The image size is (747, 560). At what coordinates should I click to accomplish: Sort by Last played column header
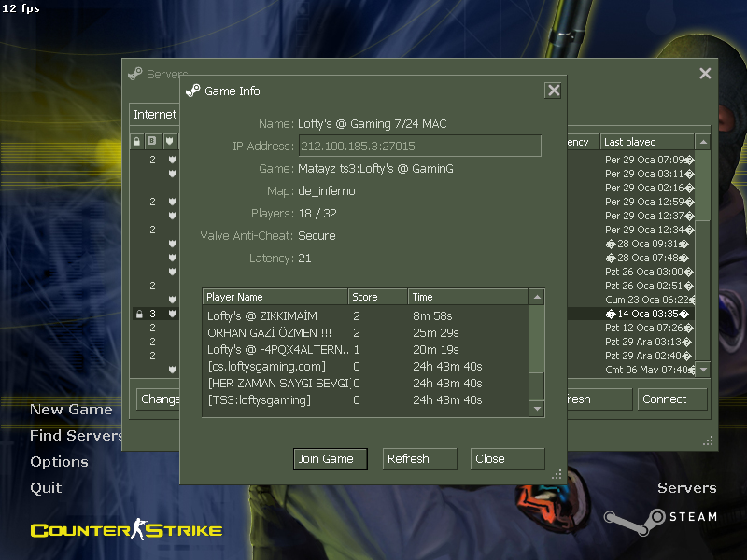646,142
